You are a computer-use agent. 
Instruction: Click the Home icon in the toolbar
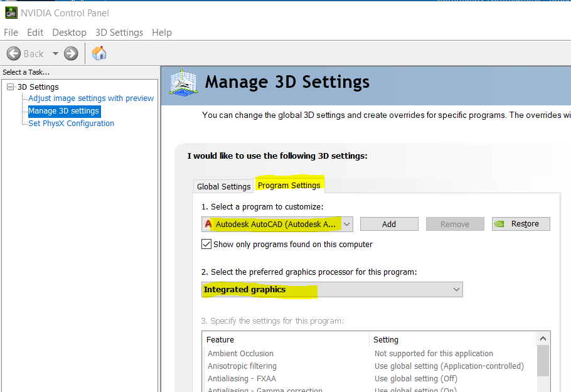pos(99,53)
